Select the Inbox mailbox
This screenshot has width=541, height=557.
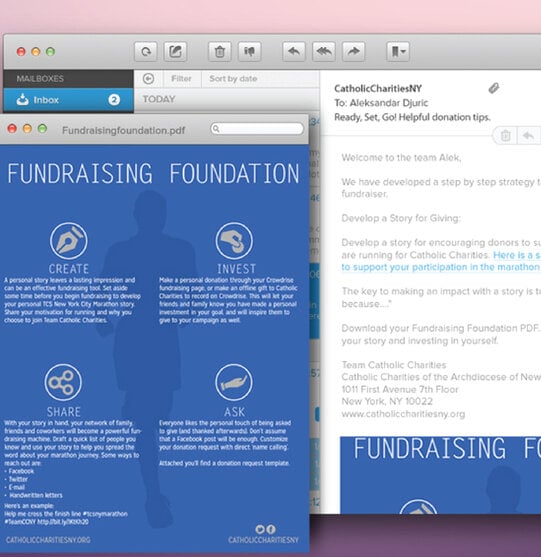click(69, 100)
